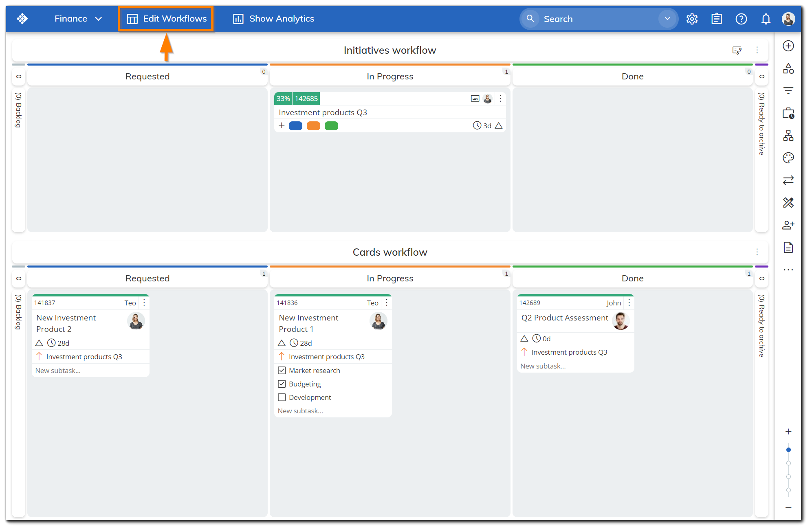
Task: Click the hierarchy structure icon in the sidebar
Action: (788, 136)
